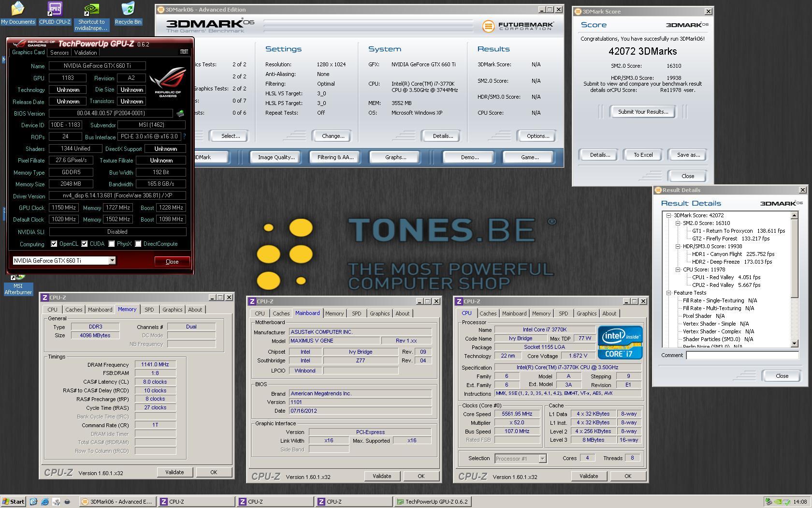The height and width of the screenshot is (508, 812).
Task: Switch to the Validation tab in GPU-Z
Action: tap(86, 53)
